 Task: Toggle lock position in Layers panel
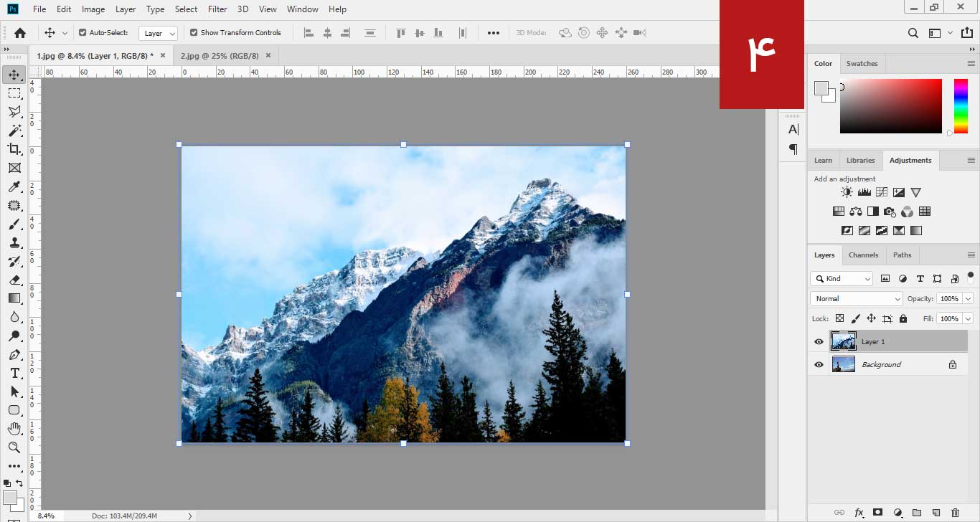[871, 318]
